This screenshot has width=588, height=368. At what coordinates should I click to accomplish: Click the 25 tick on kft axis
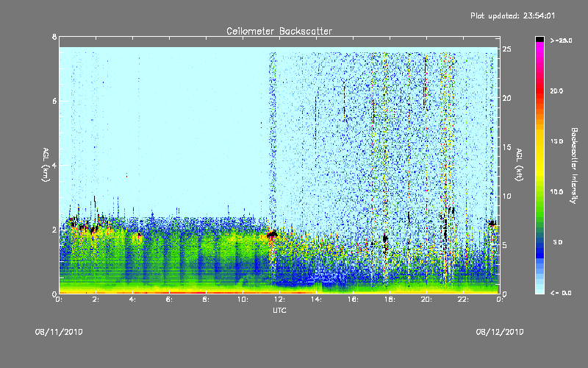pyautogui.click(x=507, y=49)
